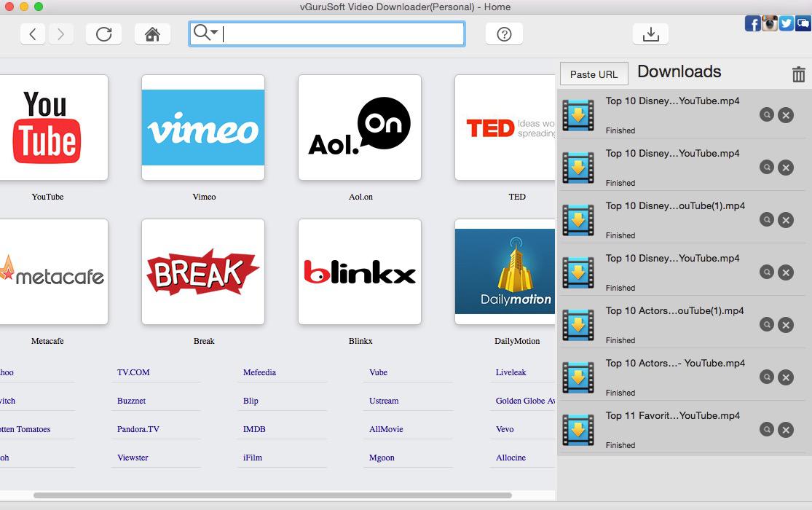Open the help question mark icon
This screenshot has height=510, width=812.
(504, 34)
